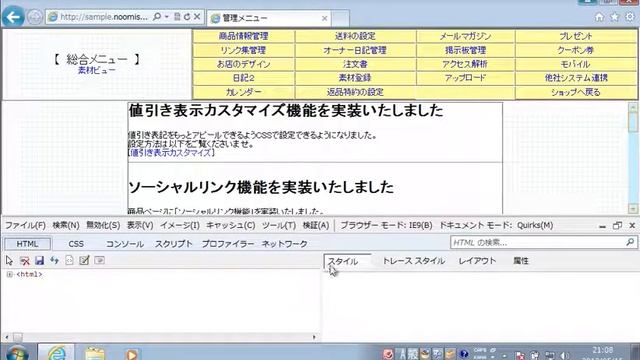Open メールマガジン menu link

tap(465, 36)
